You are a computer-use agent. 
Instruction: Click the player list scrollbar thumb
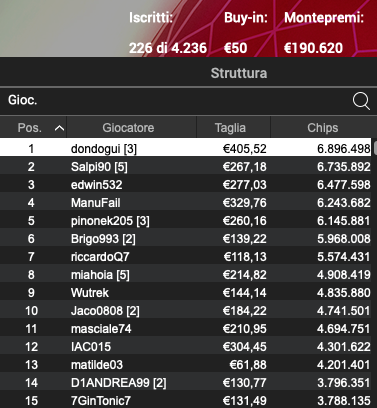[x=375, y=148]
